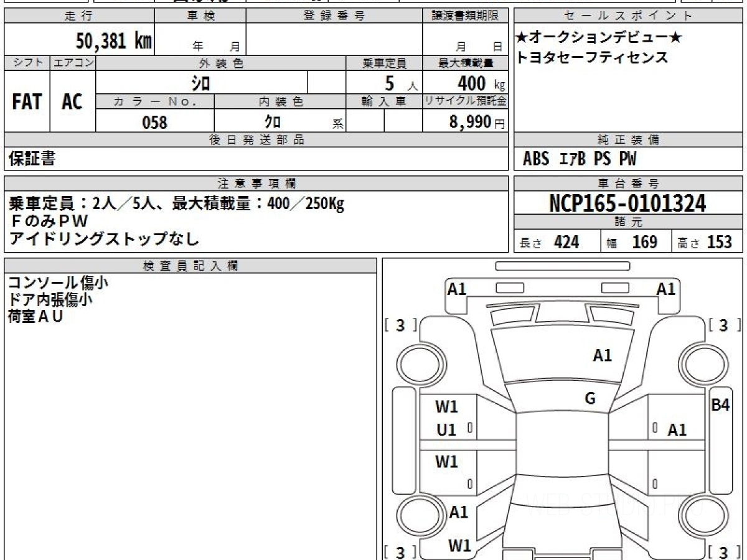
Task: Click the トヨタセーフティセンス line
Action: pos(592,57)
